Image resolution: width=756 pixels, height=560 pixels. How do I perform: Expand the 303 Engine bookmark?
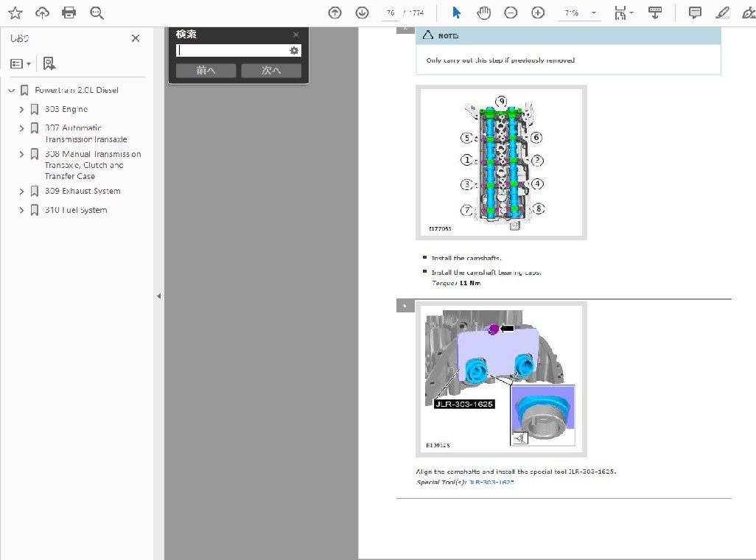(21, 110)
